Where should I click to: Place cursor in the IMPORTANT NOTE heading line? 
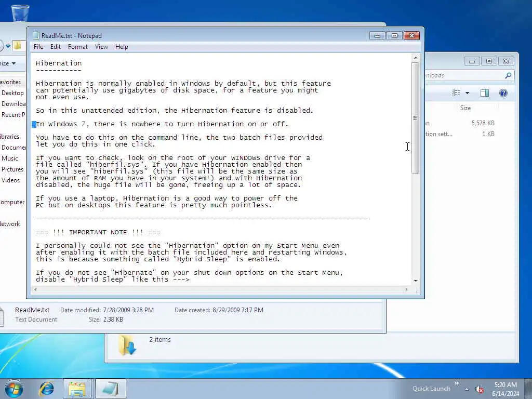click(98, 232)
